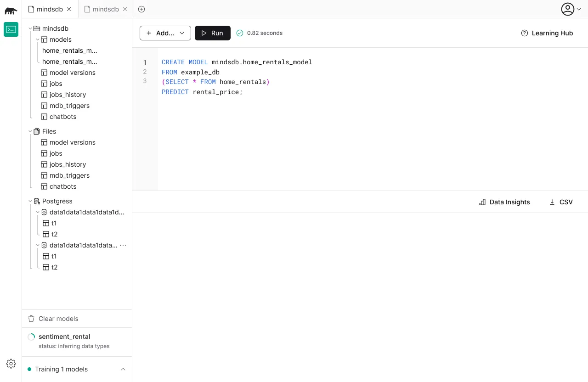Screen dimensions: 588x382
Task: Click Clear models
Action: click(x=58, y=319)
